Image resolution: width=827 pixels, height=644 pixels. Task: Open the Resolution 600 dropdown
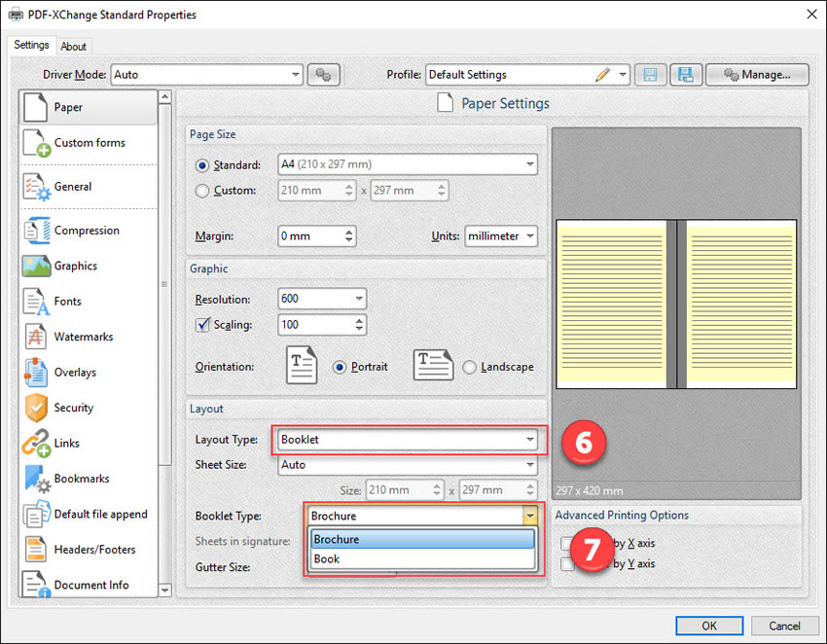pos(322,299)
